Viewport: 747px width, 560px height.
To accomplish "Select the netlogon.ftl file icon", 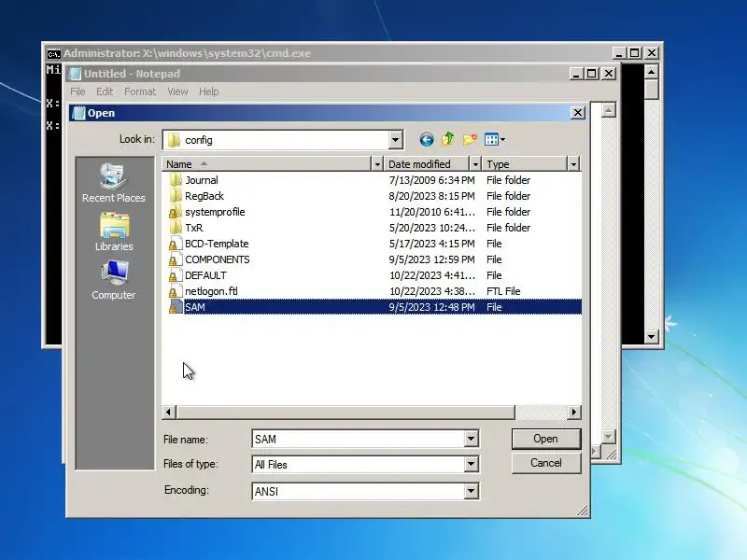I will point(176,291).
